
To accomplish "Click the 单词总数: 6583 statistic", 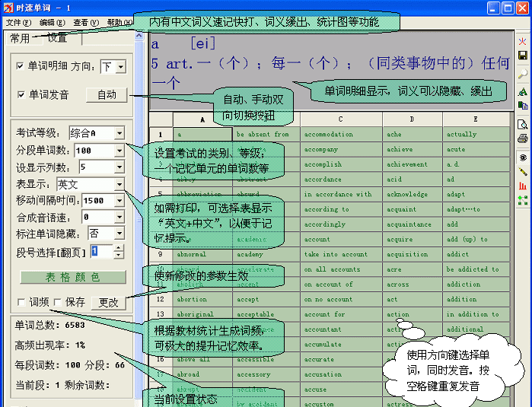I will (50, 326).
